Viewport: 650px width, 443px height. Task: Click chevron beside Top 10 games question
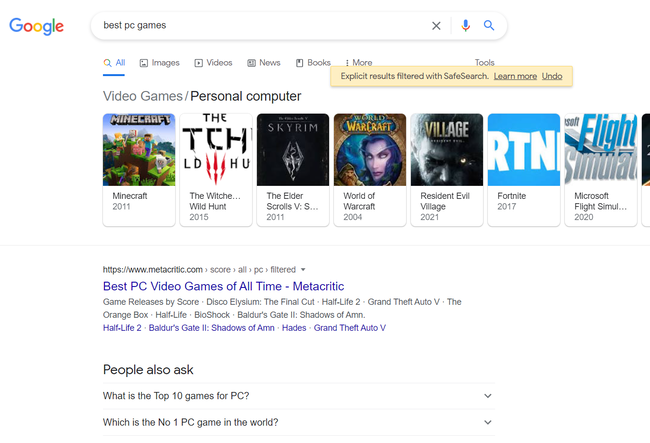click(x=488, y=396)
